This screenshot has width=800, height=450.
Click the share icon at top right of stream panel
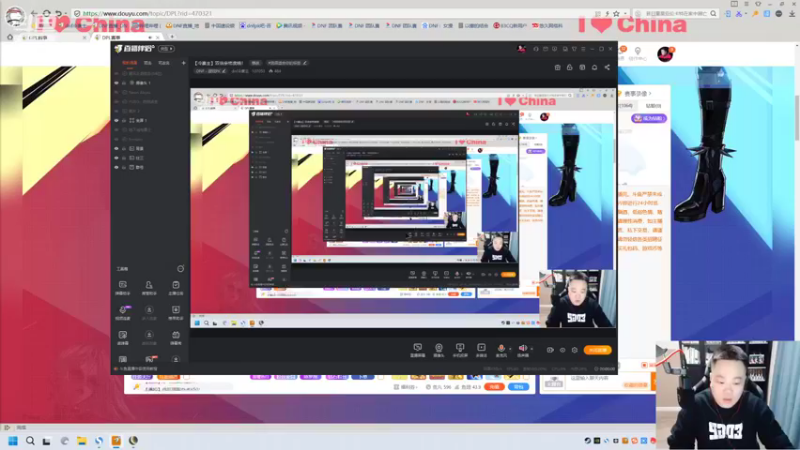coord(607,67)
